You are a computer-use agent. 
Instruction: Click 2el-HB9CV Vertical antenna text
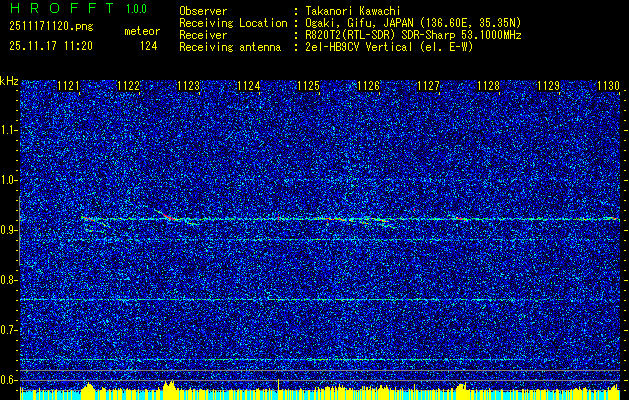[x=389, y=47]
